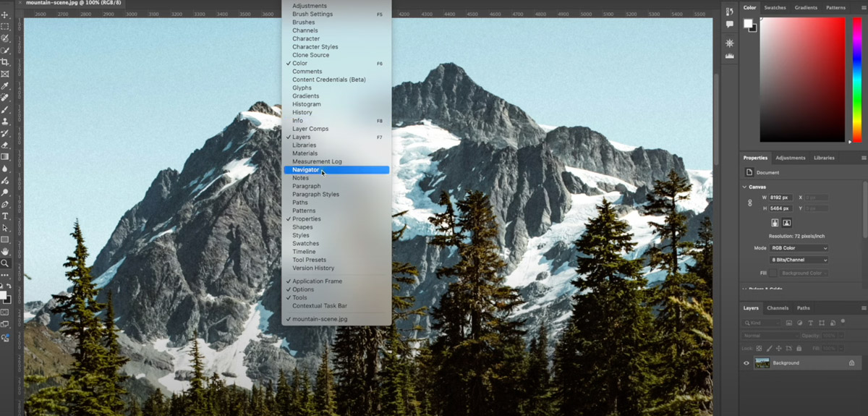868x416 pixels.
Task: Open the Fill Background Color dropdown
Action: [x=804, y=273]
